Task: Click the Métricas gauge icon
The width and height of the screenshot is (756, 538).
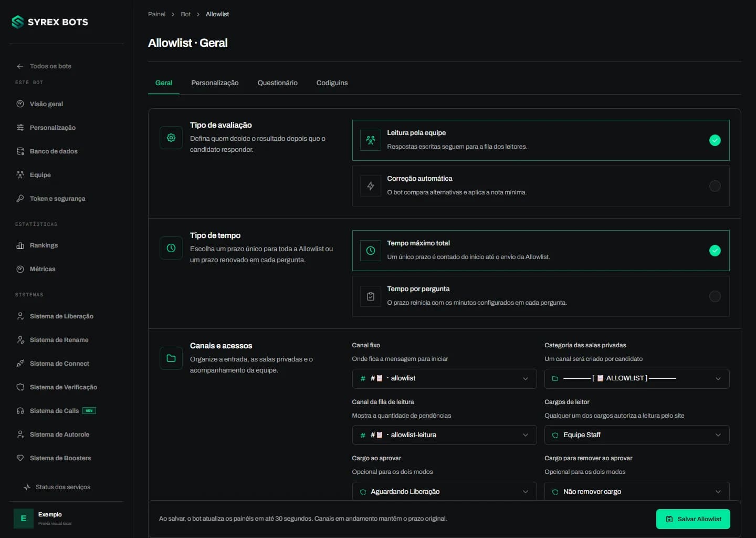Action: 20,269
